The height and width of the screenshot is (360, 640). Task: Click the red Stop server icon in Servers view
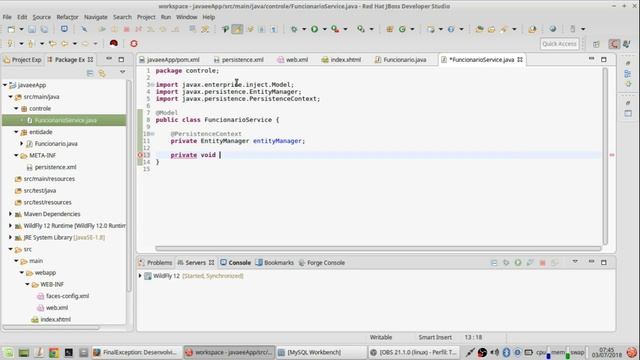pyautogui.click(x=542, y=262)
